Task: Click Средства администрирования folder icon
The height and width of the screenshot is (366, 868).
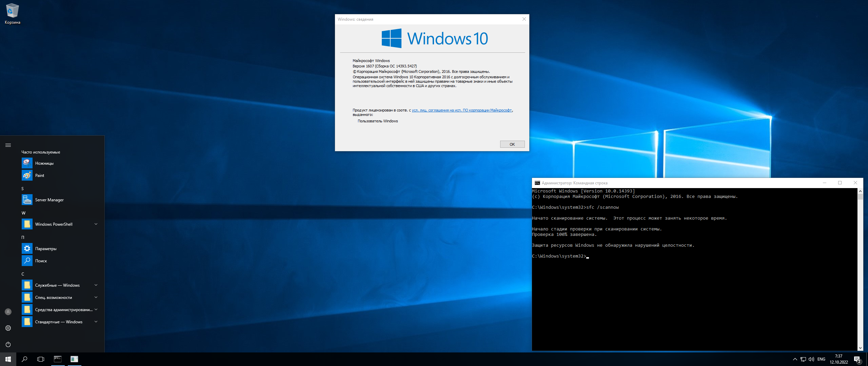Action: 27,310
